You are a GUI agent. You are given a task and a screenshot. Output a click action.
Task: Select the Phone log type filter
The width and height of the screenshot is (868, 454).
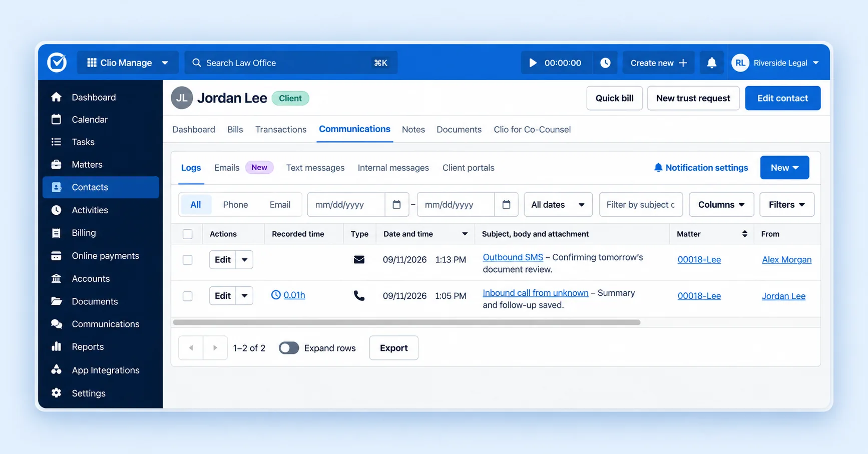coord(236,205)
